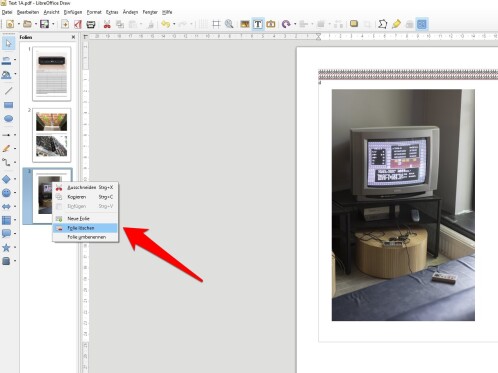This screenshot has width=498, height=373.
Task: Close the Folien panel
Action: (73, 37)
